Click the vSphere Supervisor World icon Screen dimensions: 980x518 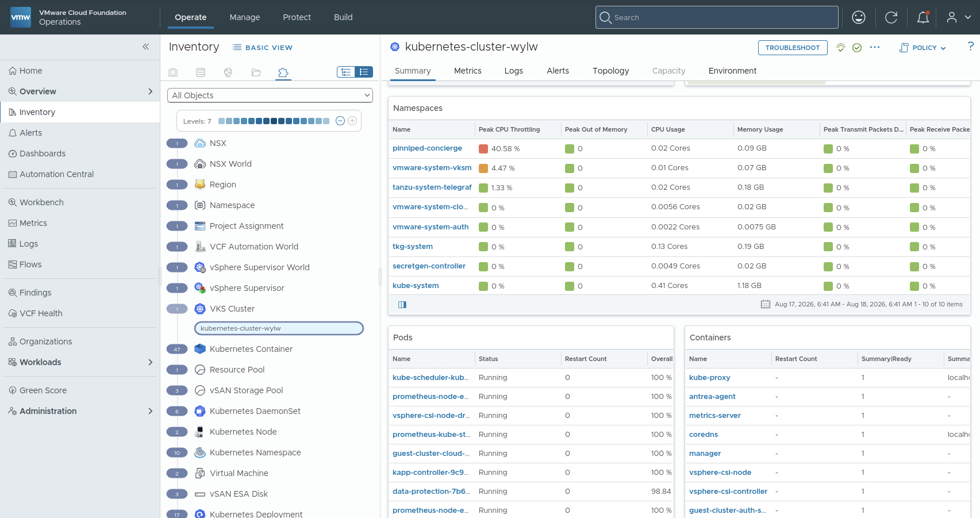(x=200, y=267)
